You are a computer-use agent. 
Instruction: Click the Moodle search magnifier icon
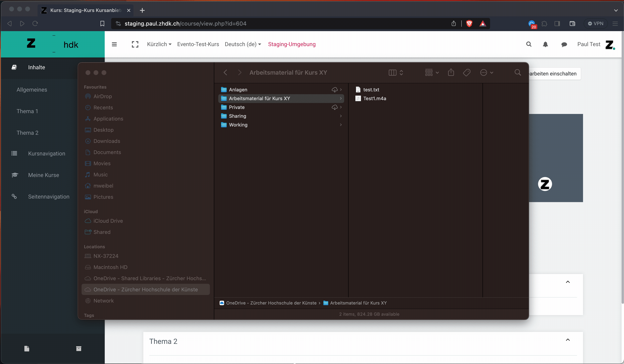click(x=529, y=44)
